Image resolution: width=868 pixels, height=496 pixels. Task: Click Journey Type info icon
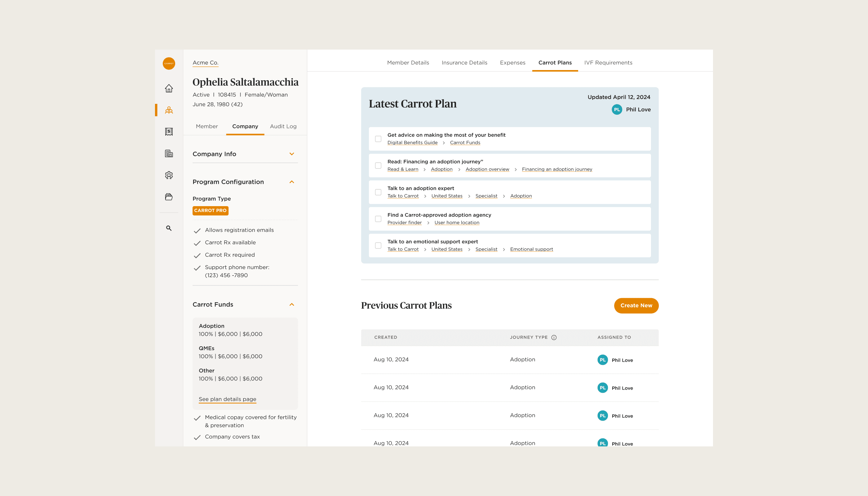(554, 337)
